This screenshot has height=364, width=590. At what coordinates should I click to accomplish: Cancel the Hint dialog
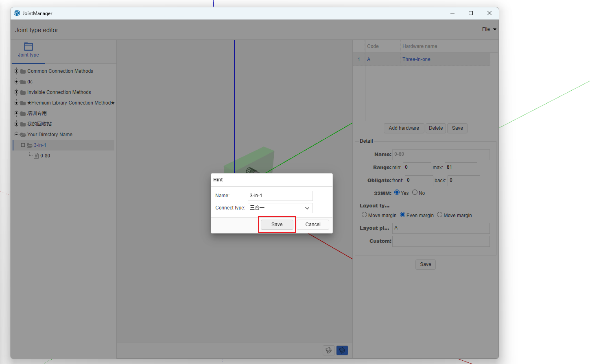(312, 225)
